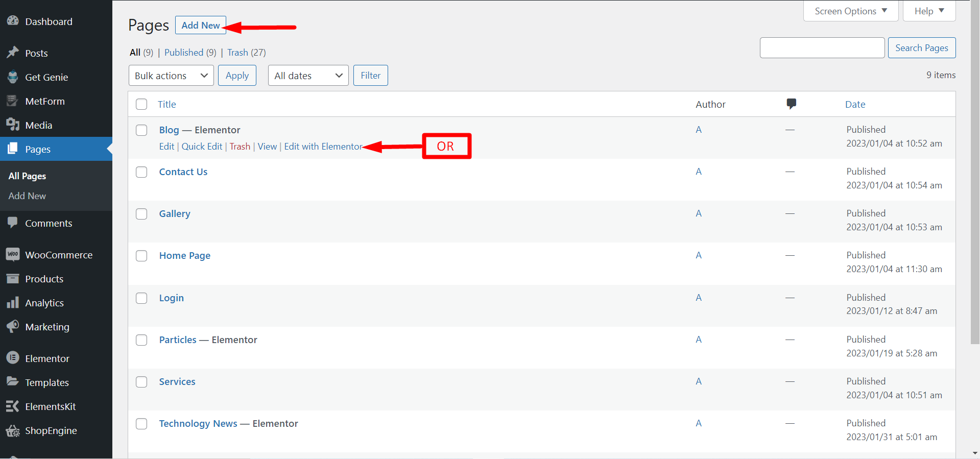
Task: Open the Contact Us page title
Action: (183, 172)
